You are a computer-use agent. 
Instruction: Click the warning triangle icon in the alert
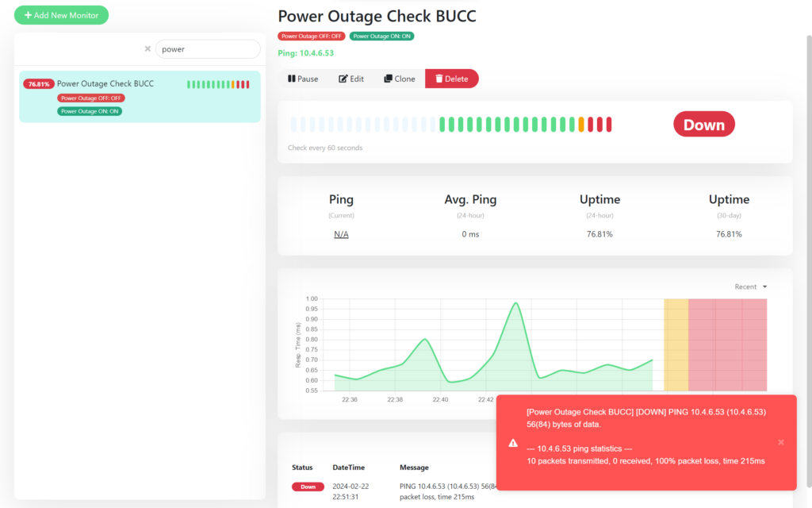click(x=513, y=442)
